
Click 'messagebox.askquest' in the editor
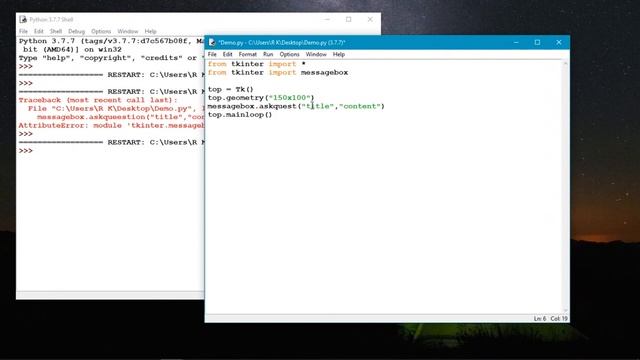pyautogui.click(x=252, y=107)
